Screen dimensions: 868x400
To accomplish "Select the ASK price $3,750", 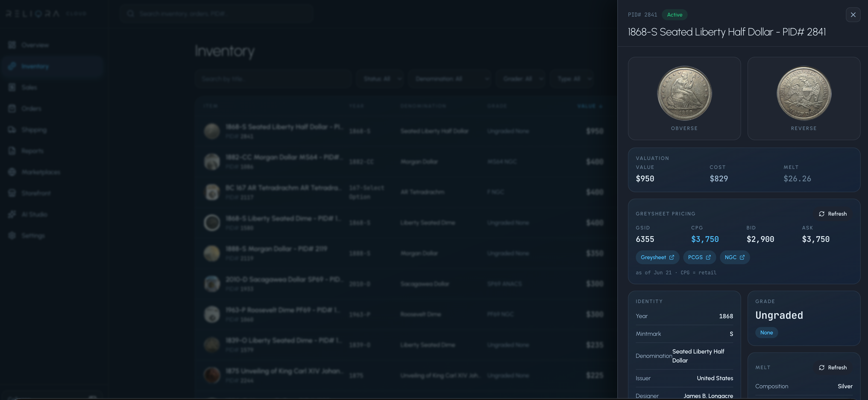I will click(816, 239).
